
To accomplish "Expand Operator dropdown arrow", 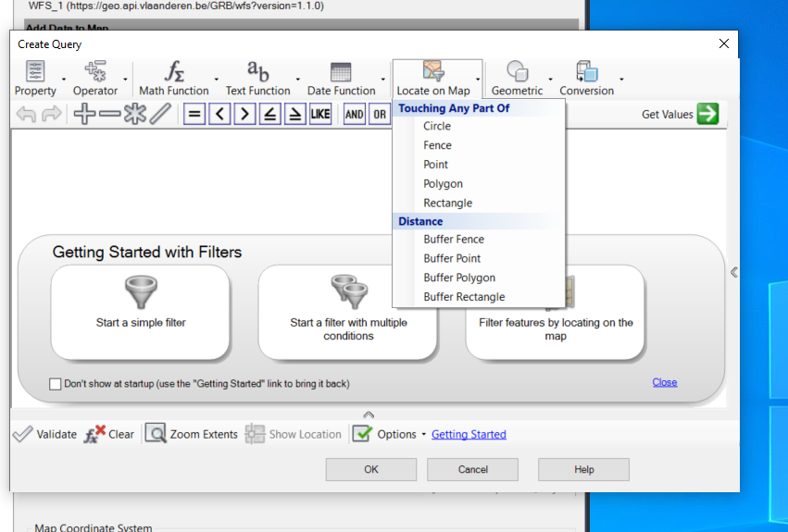I will [x=126, y=80].
